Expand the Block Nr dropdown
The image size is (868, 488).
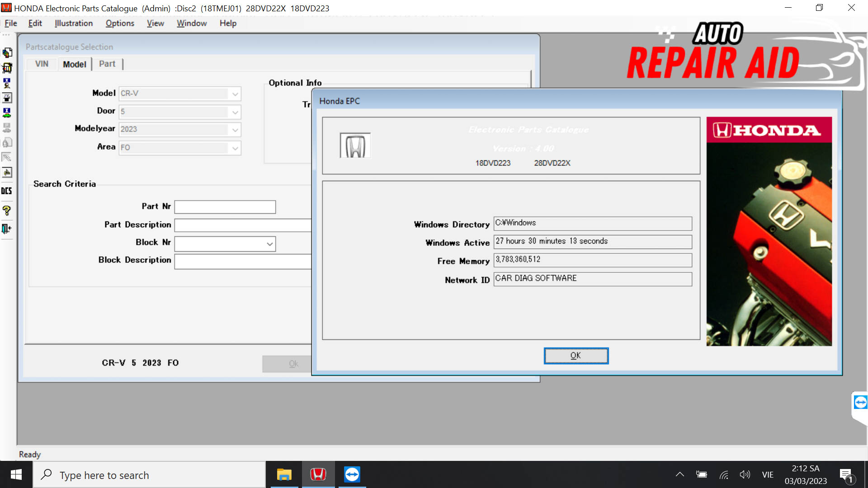269,244
